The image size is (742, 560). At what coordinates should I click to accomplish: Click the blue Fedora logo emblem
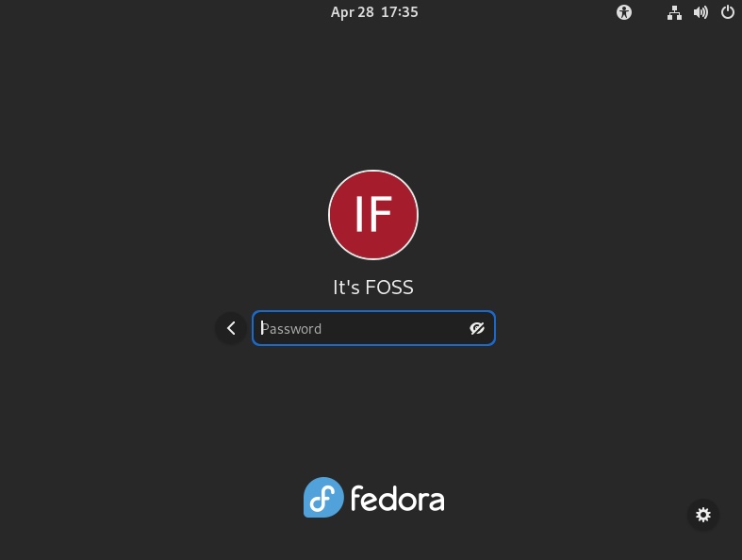(x=323, y=498)
